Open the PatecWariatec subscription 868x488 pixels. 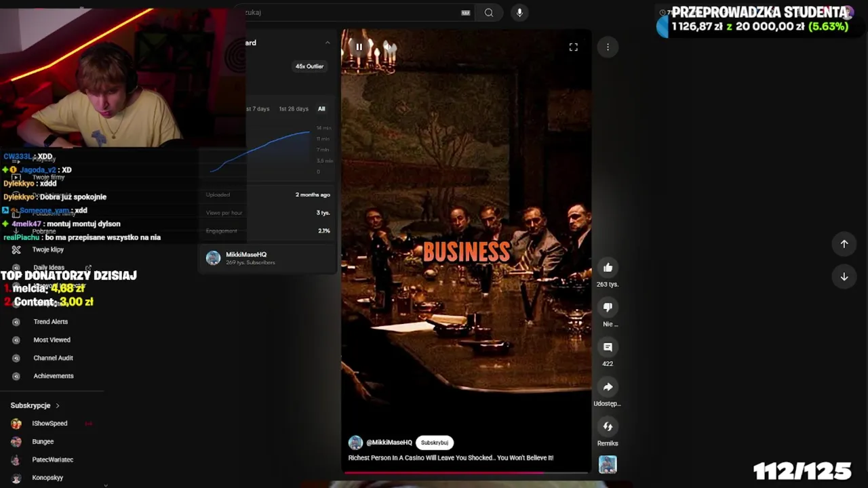tap(52, 460)
